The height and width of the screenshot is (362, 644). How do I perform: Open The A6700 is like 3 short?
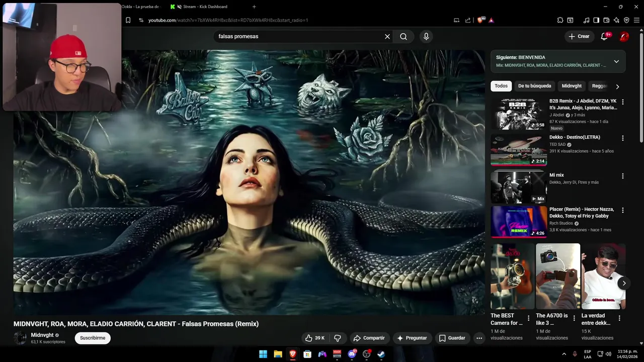tap(558, 276)
